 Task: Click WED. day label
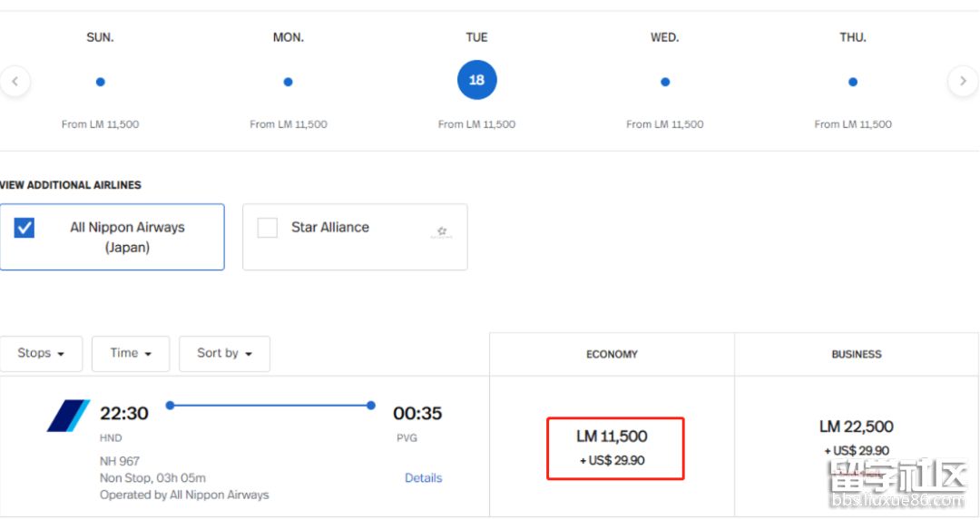tap(665, 37)
